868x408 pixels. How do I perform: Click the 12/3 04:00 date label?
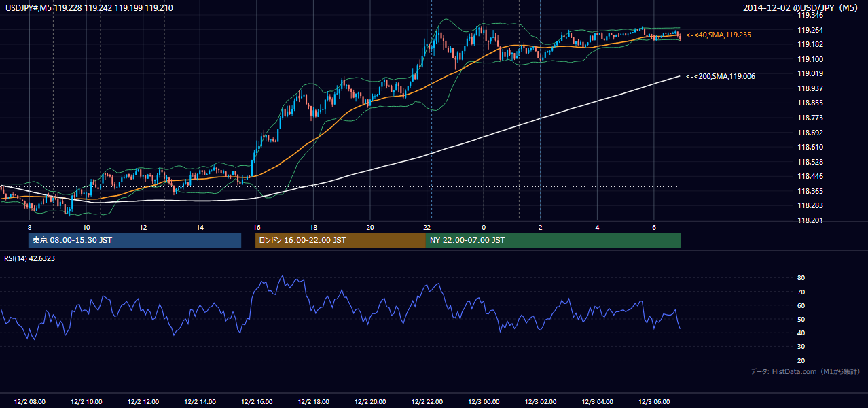pyautogui.click(x=597, y=401)
